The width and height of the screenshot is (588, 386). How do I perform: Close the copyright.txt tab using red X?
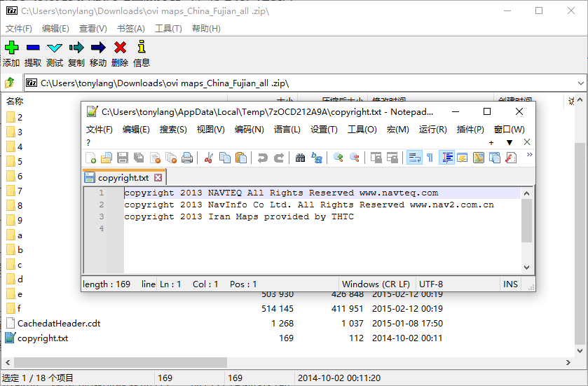[158, 178]
